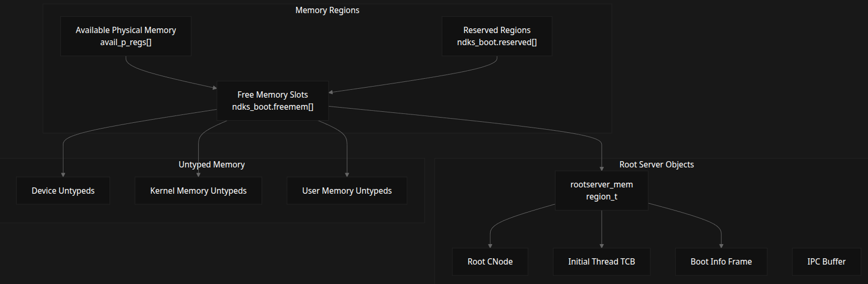This screenshot has height=284, width=868.
Task: Click arrowhead from Reserved Regions into Free Memory Slots
Action: pos(331,92)
